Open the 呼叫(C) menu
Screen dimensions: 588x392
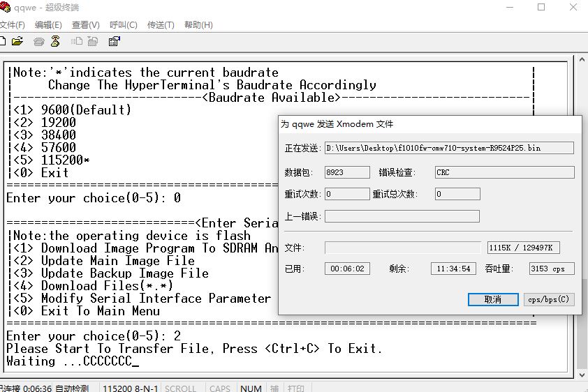[x=124, y=25]
